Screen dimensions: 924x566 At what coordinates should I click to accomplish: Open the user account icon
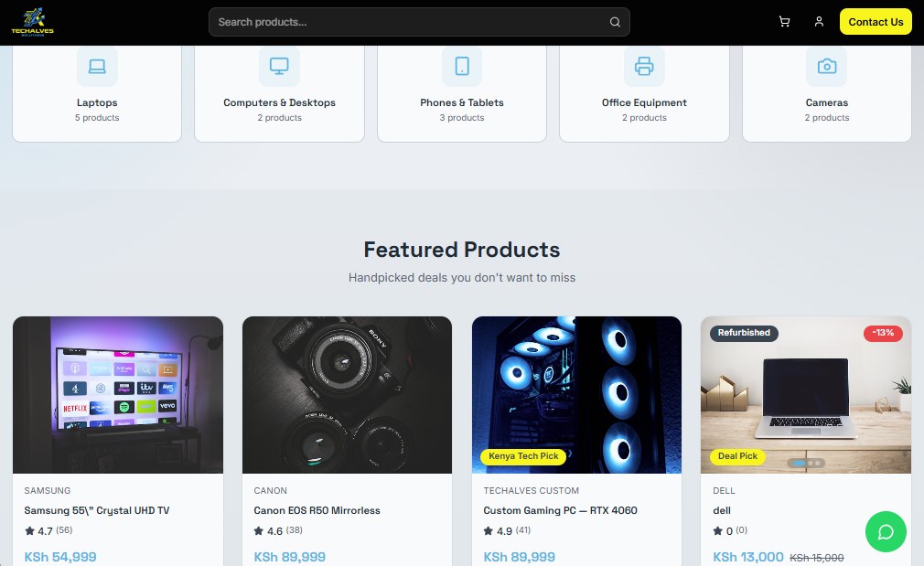coord(819,22)
